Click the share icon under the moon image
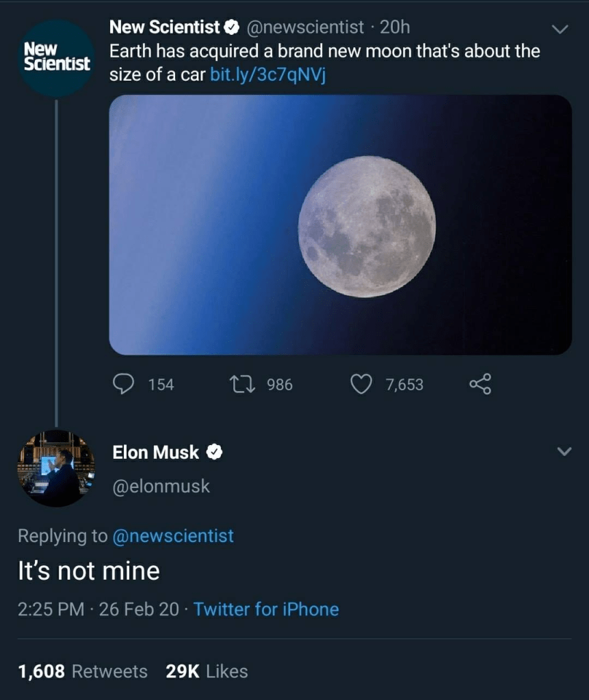Image resolution: width=589 pixels, height=700 pixels. point(480,384)
